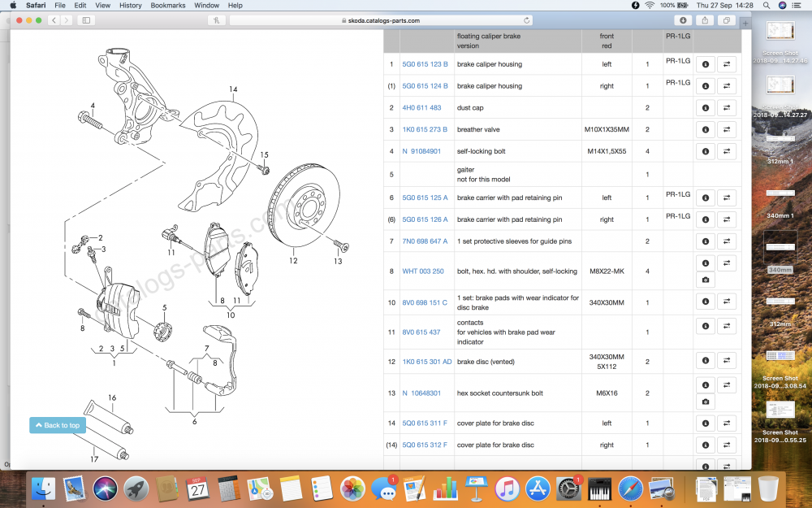
Task: Open info icon for self-locking bolt row
Action: (706, 151)
